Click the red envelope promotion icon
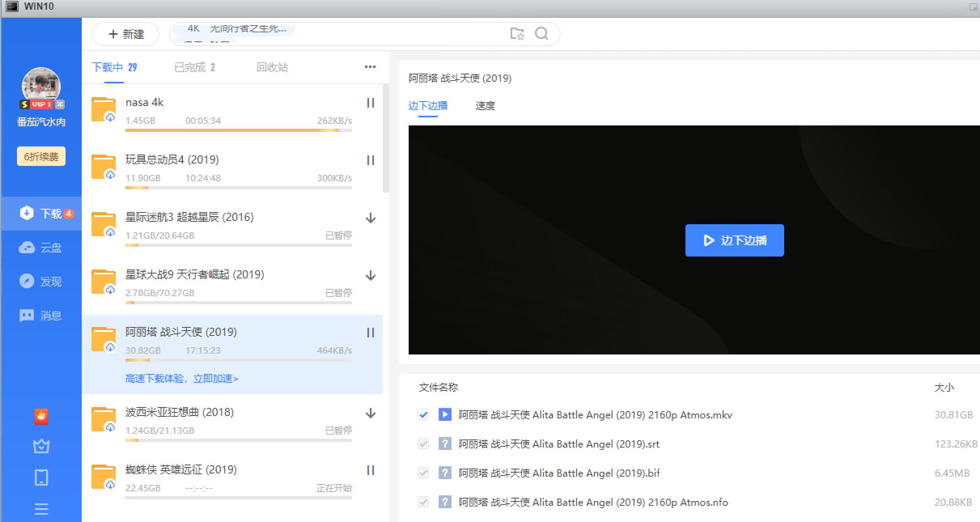This screenshot has width=980, height=522. coord(41,416)
